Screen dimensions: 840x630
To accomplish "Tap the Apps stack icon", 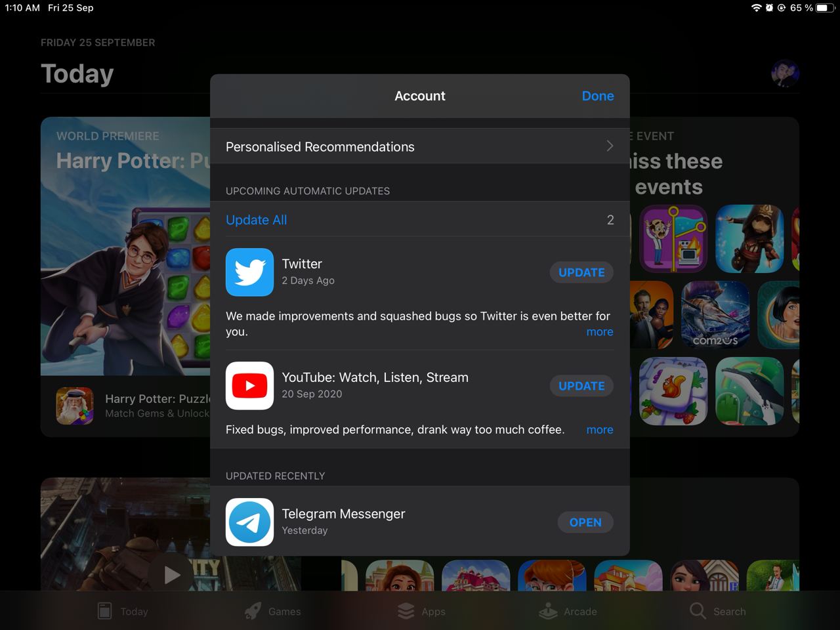I will (406, 611).
